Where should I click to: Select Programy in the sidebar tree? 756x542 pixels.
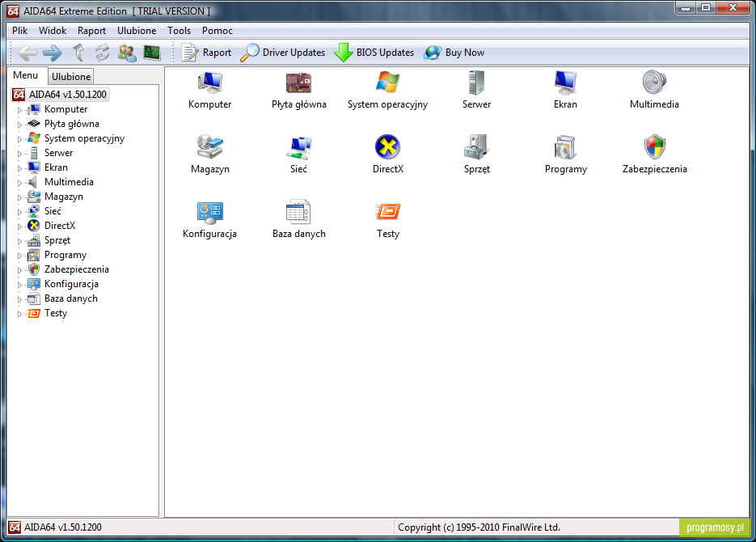(65, 255)
